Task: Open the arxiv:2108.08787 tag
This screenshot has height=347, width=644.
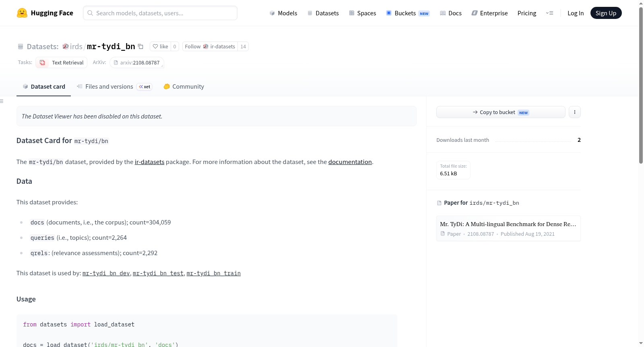Action: pyautogui.click(x=137, y=62)
